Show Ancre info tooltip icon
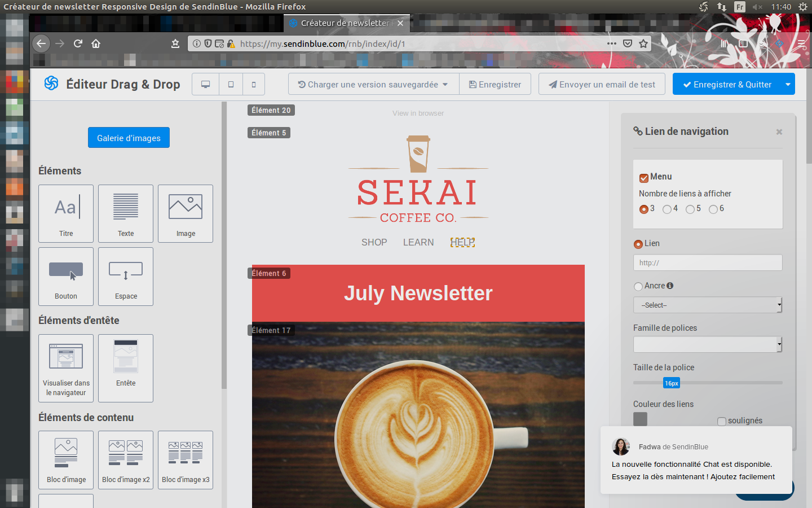 tap(670, 286)
